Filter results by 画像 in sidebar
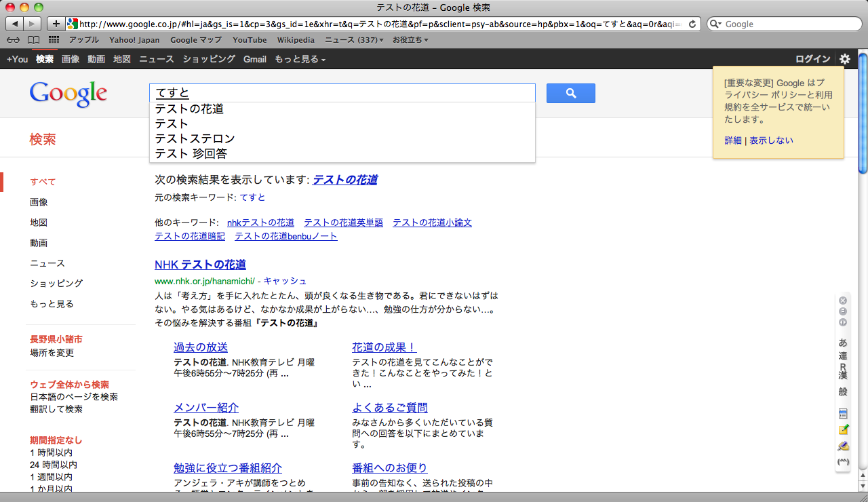This screenshot has width=868, height=502. pos(39,202)
